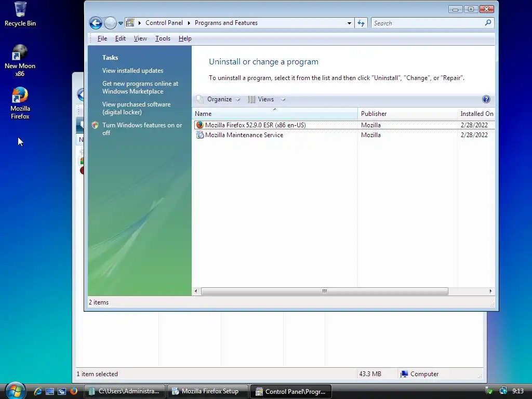Screen dimensions: 532x399
Task: Click the shield icon beside Windows features
Action: (95, 125)
